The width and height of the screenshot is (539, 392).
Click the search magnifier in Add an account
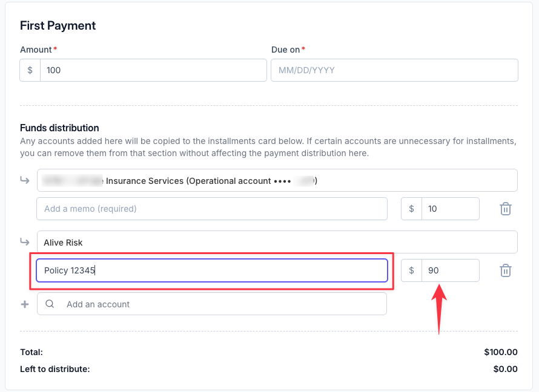tap(50, 304)
